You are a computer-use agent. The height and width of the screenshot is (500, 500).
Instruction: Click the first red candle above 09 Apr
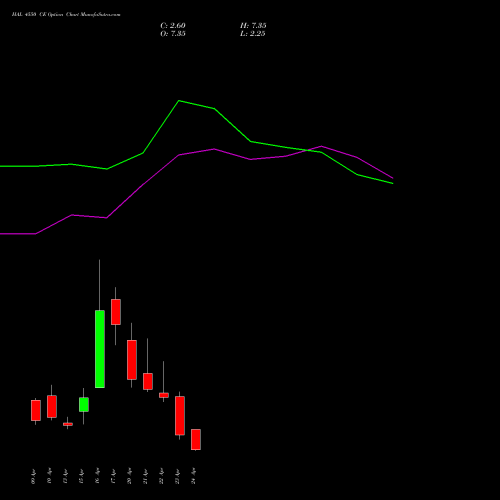[x=36, y=410]
